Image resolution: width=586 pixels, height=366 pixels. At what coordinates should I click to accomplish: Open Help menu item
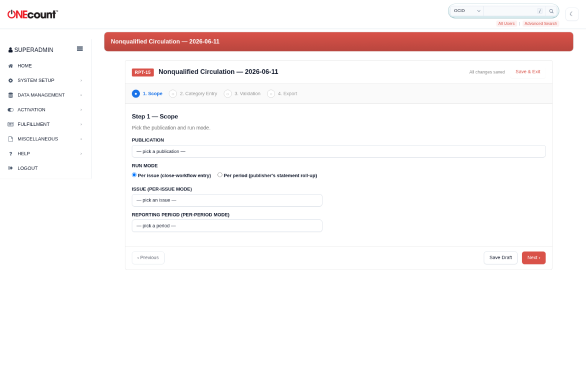(24, 154)
